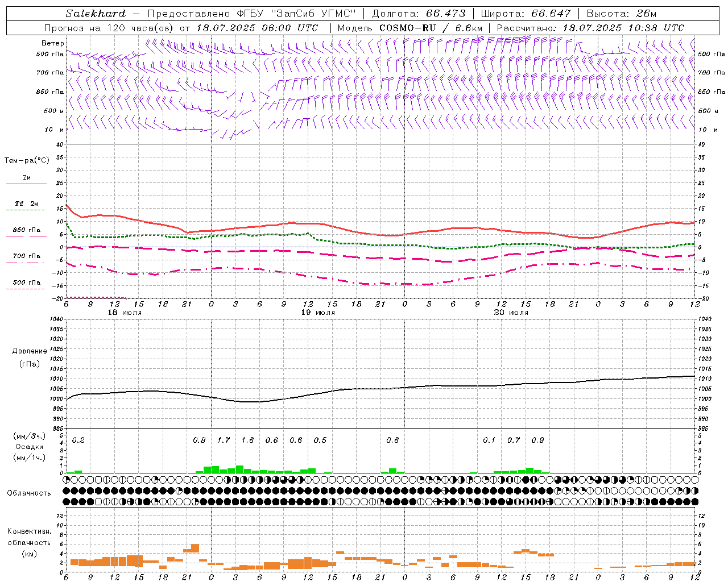
Task: Select the start time 18.07.2025 06:00 UTC
Action: pyautogui.click(x=257, y=28)
